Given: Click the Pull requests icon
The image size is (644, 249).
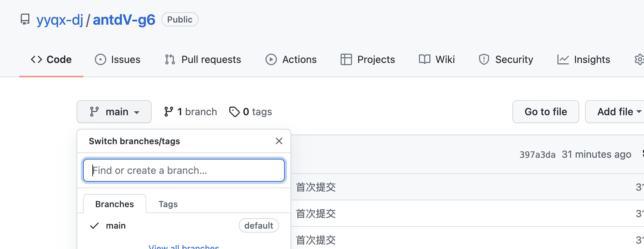Looking at the screenshot, I should 170,59.
